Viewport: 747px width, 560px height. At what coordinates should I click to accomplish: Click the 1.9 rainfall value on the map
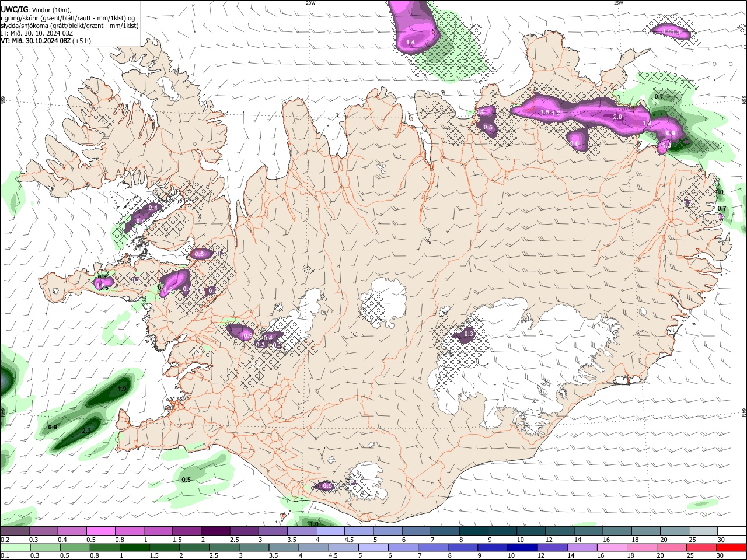(122, 388)
